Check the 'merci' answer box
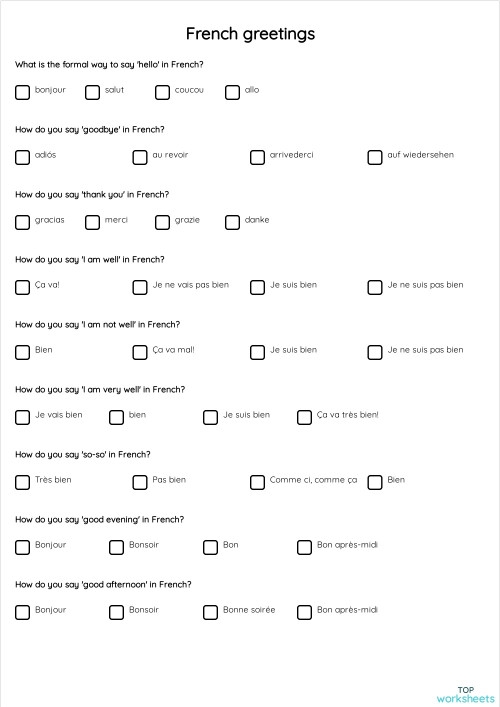The width and height of the screenshot is (500, 707). [x=92, y=222]
